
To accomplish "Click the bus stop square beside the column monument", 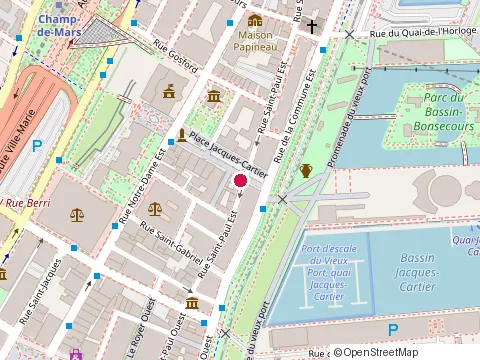I will (x=171, y=142).
